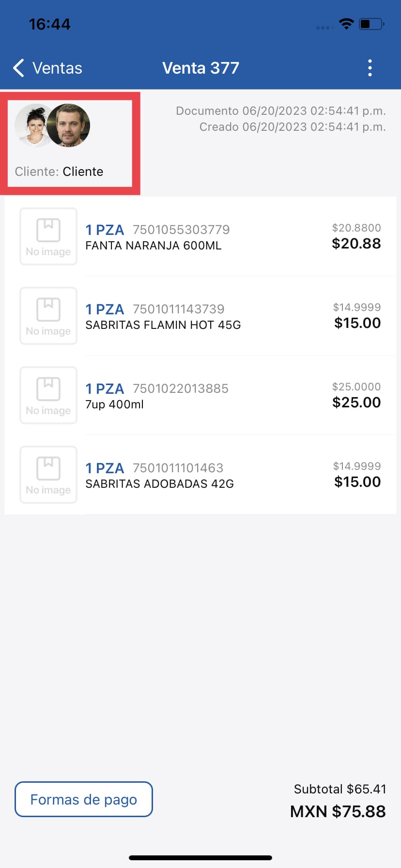Select the SABRITAS FLAMIN HOT 45G item name
This screenshot has width=401, height=868.
click(x=163, y=325)
